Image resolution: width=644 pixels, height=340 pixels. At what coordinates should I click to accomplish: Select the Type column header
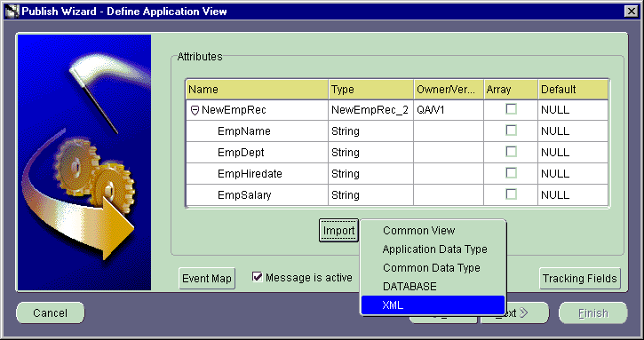pos(371,90)
